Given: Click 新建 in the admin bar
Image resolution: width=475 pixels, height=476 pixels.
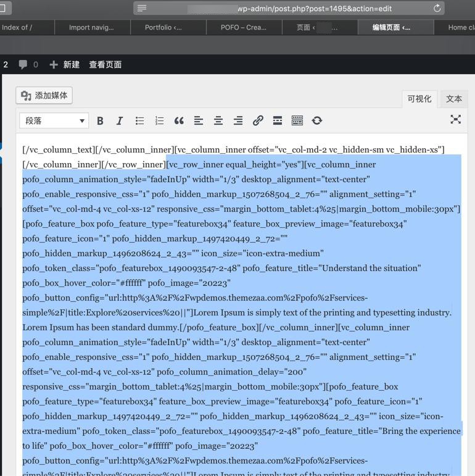Looking at the screenshot, I should (72, 65).
